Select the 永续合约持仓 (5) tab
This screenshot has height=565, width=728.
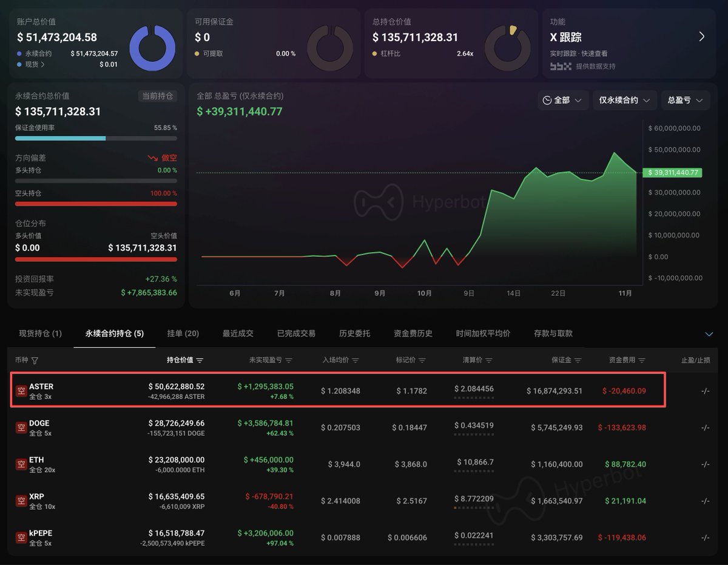115,333
